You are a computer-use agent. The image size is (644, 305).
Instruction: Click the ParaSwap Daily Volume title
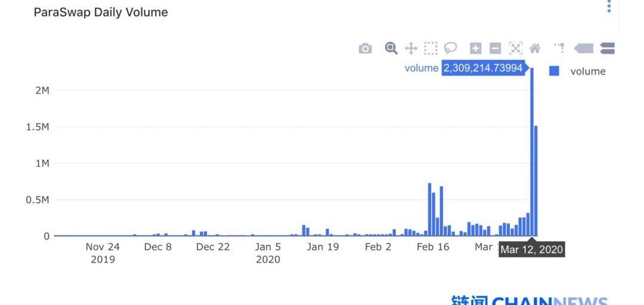click(x=101, y=13)
